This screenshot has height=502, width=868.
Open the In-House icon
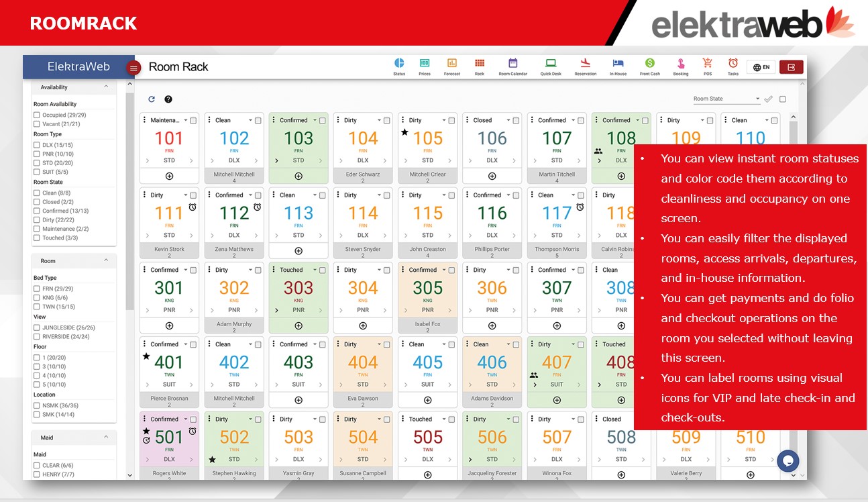[618, 62]
